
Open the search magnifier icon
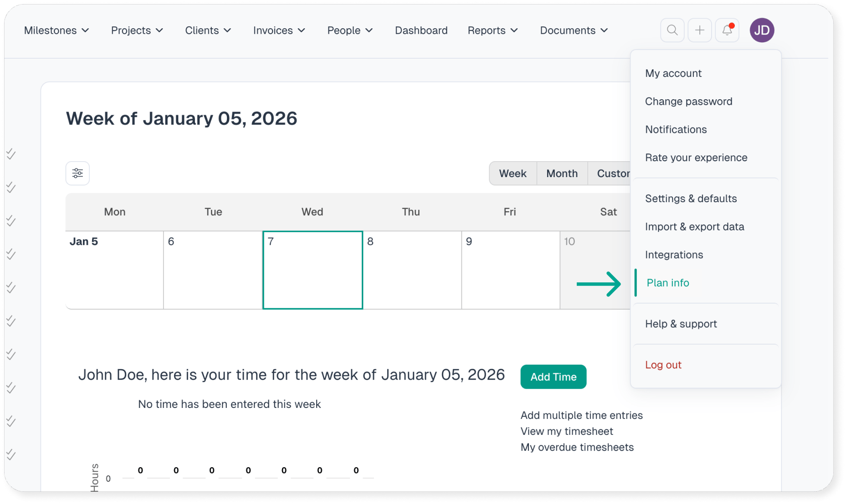point(672,31)
